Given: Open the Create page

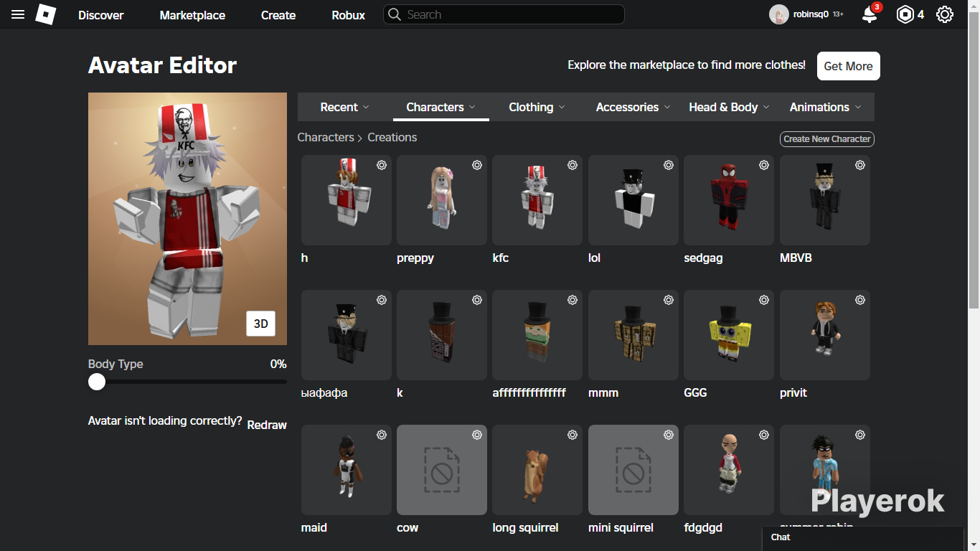Looking at the screenshot, I should (x=278, y=15).
